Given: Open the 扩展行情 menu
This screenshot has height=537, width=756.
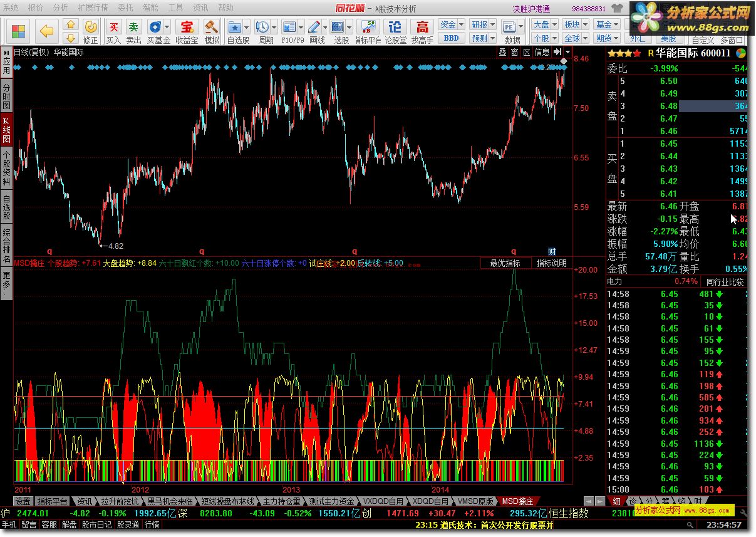Looking at the screenshot, I should point(93,8).
